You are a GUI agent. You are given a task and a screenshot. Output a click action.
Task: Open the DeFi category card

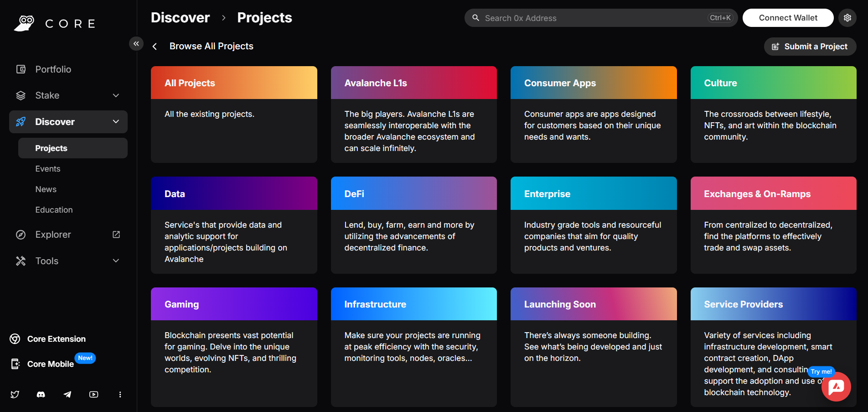point(413,225)
